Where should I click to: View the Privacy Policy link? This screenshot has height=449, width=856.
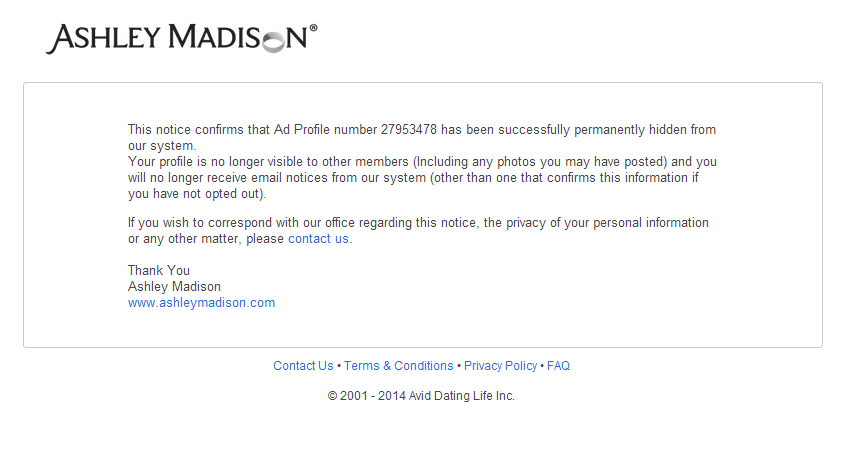click(x=501, y=365)
